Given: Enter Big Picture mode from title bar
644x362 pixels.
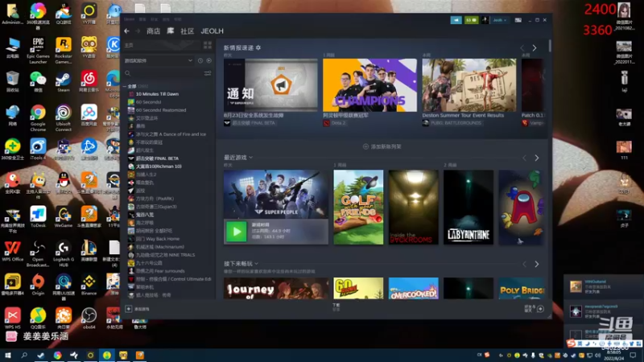Looking at the screenshot, I should tap(518, 19).
